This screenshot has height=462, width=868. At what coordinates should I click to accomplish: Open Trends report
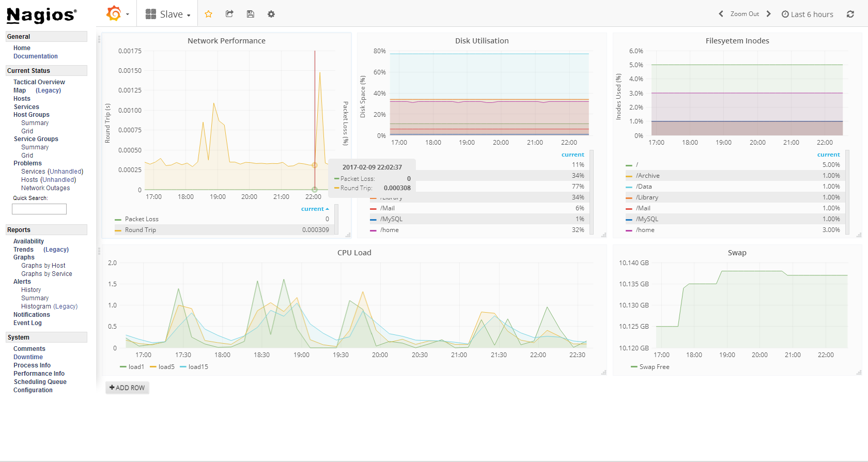click(x=23, y=250)
